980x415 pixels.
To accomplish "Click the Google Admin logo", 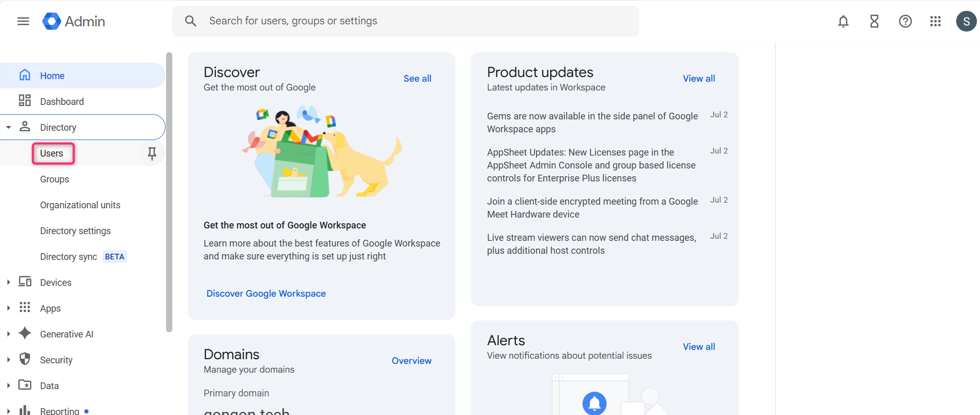I will point(73,21).
